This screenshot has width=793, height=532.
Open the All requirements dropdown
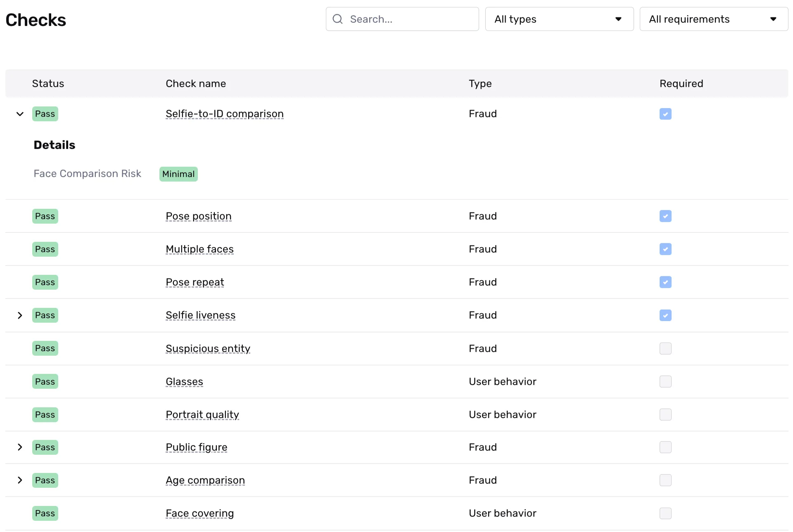pyautogui.click(x=713, y=19)
